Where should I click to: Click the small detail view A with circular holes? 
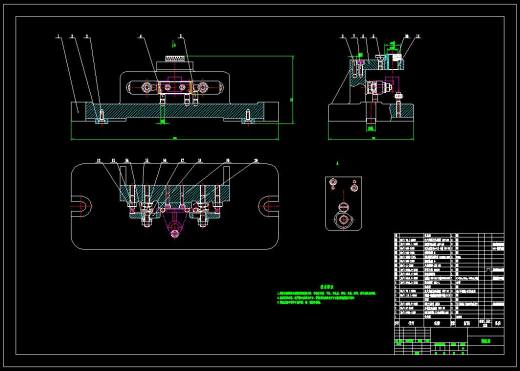click(x=344, y=203)
